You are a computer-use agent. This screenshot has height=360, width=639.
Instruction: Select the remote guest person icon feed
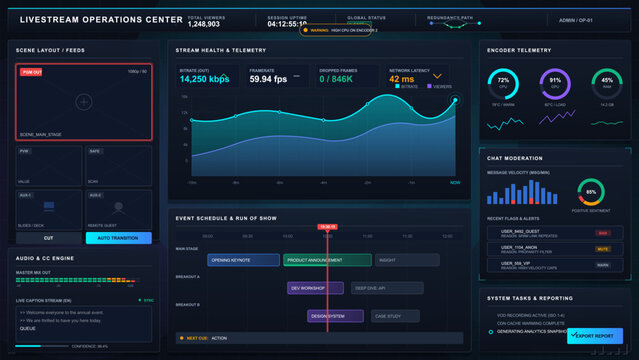[x=119, y=208]
